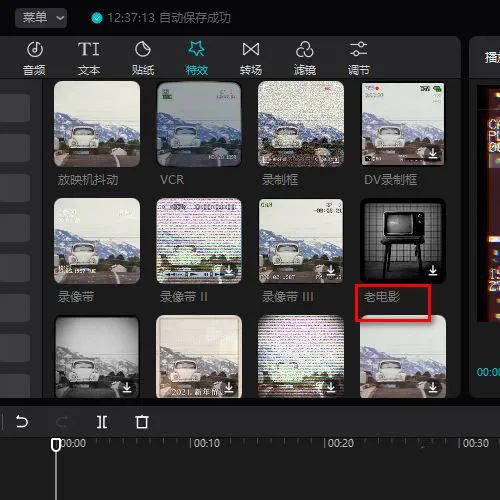Open the 滤镜 filters panel
Viewport: 500px width, 500px height.
tap(305, 58)
